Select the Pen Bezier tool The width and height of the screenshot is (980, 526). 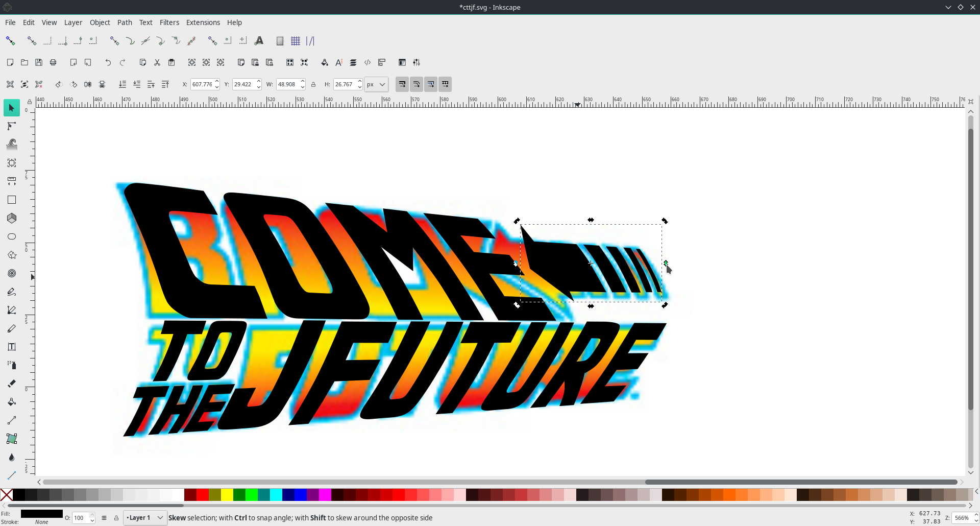[11, 310]
